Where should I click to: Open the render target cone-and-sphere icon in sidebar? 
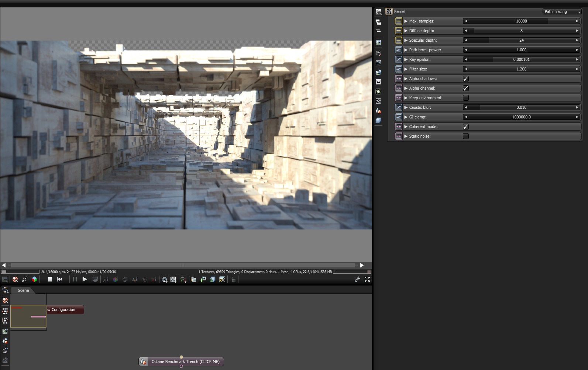(x=378, y=111)
